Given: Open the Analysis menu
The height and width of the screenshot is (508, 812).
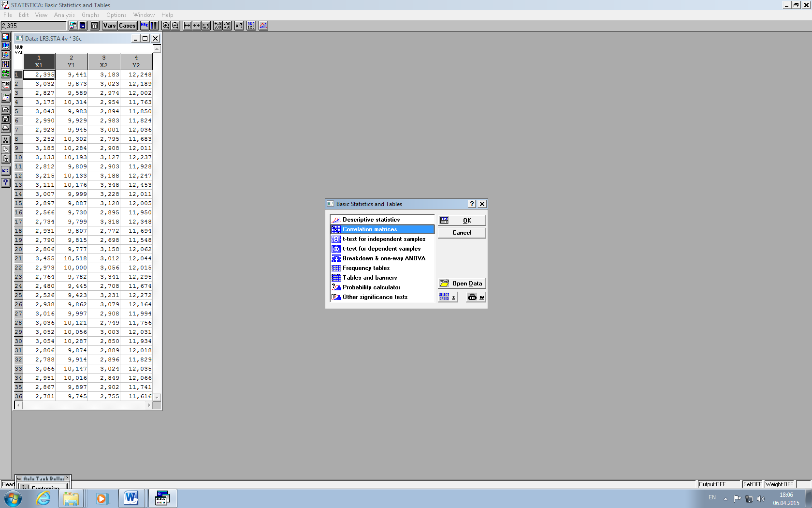Looking at the screenshot, I should [64, 15].
